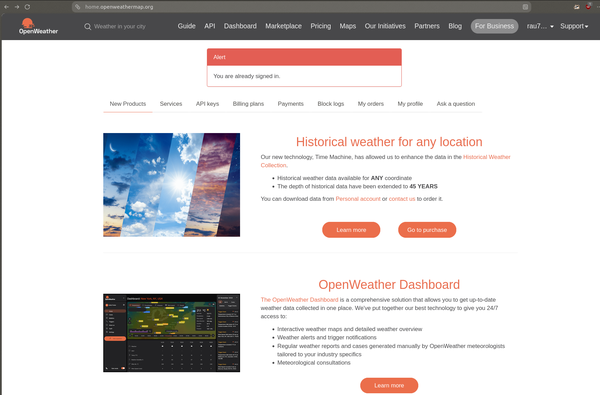Click the 'You are already signed in.' alert text
Image resolution: width=600 pixels, height=395 pixels.
click(x=247, y=76)
